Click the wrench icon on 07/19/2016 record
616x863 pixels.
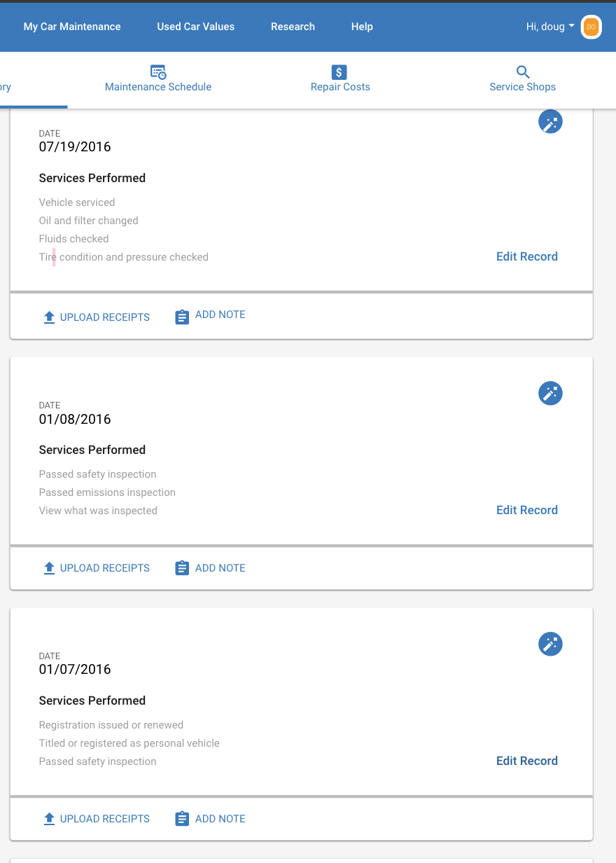click(550, 121)
